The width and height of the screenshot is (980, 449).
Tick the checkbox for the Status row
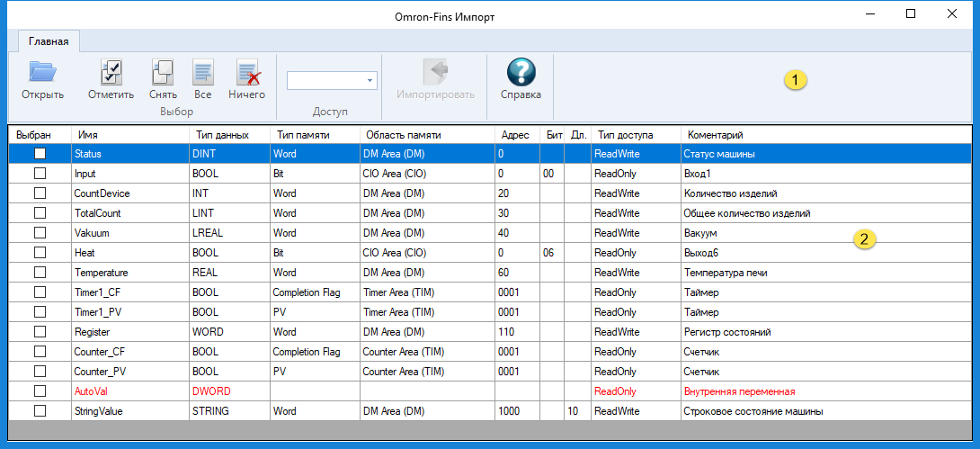tap(40, 154)
